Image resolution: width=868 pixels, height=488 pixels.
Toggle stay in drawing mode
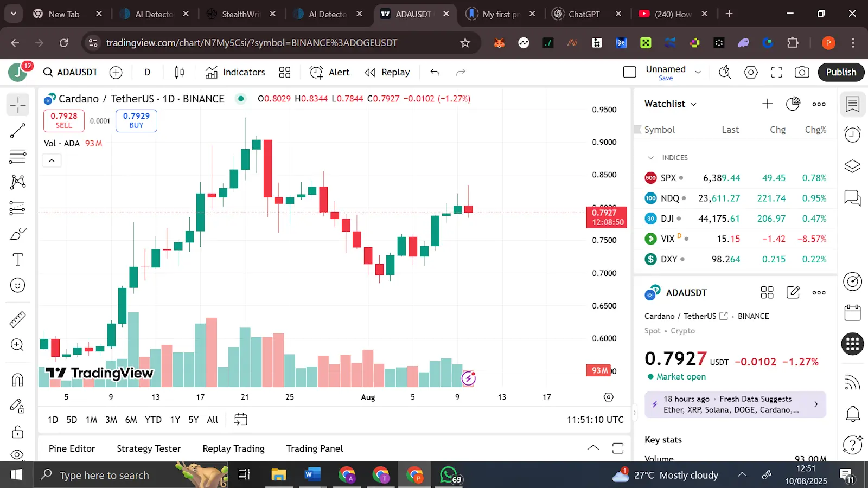coord(18,406)
